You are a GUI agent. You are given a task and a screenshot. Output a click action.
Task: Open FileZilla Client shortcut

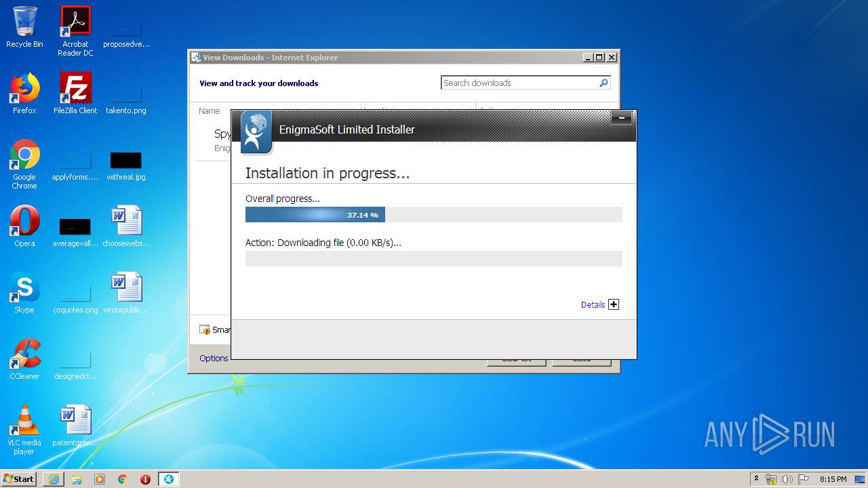[x=75, y=94]
